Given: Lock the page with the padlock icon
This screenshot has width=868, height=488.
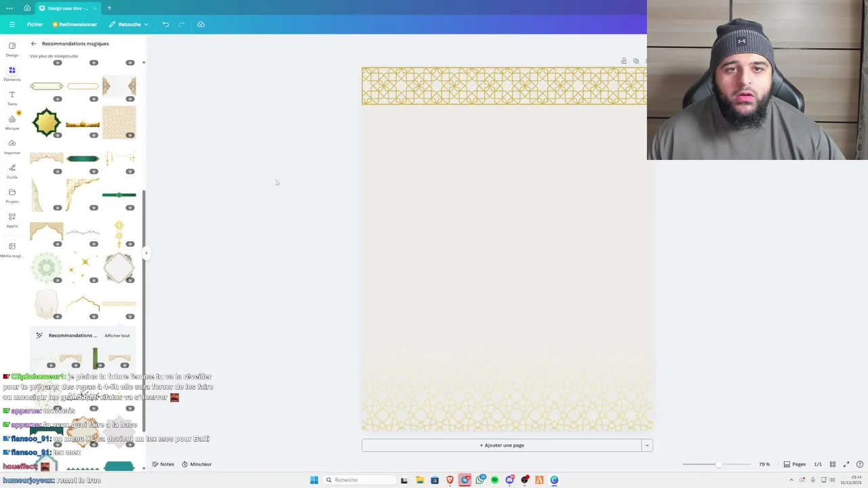Looking at the screenshot, I should (x=624, y=61).
